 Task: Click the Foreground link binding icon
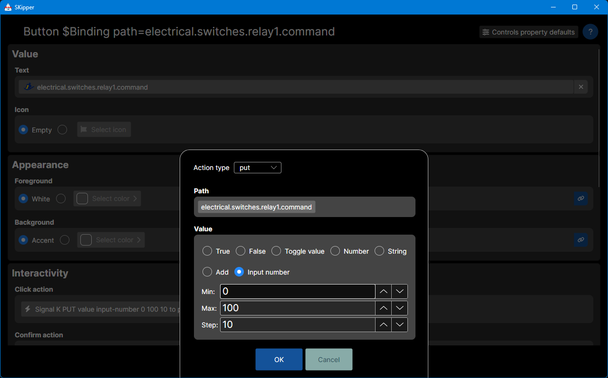(580, 198)
